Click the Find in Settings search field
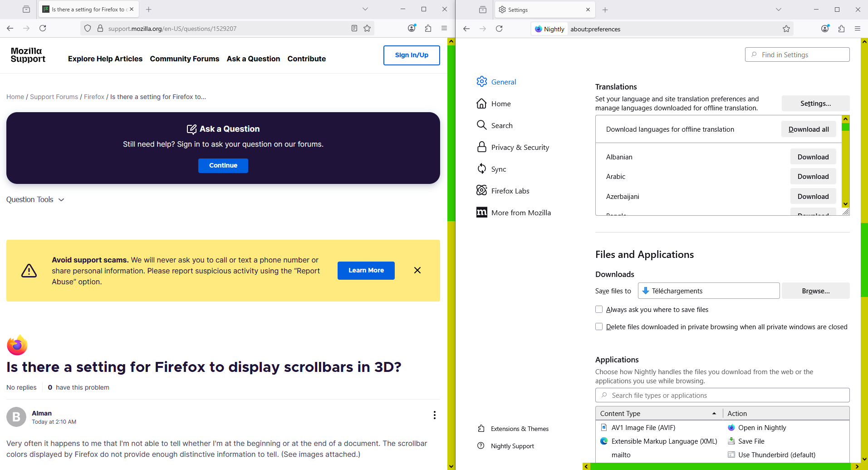The height and width of the screenshot is (470, 868). click(x=797, y=54)
